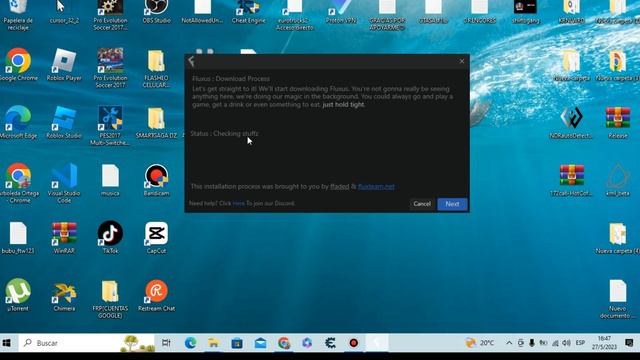The width and height of the screenshot is (640, 360).
Task: Open volume control in system tray
Action: (x=566, y=343)
